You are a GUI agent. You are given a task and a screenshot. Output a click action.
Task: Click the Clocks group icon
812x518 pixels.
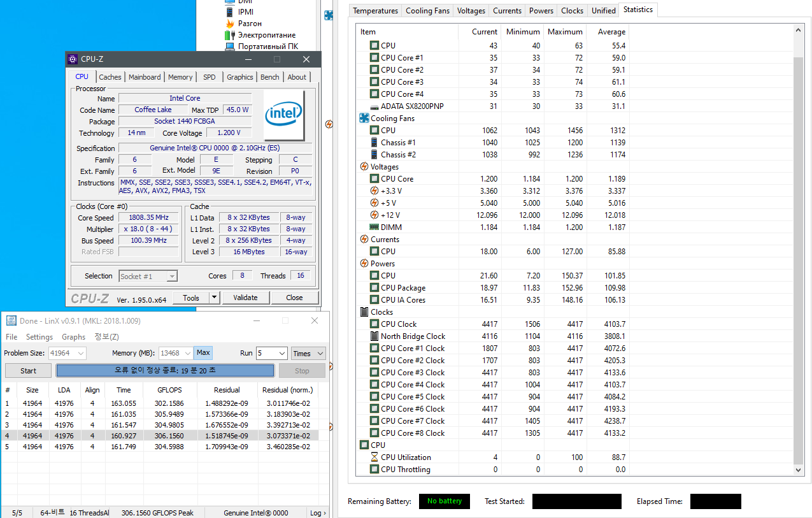(x=364, y=312)
